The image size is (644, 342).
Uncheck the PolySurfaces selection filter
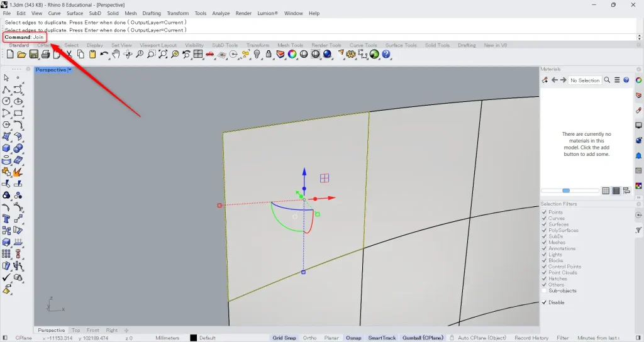(544, 230)
